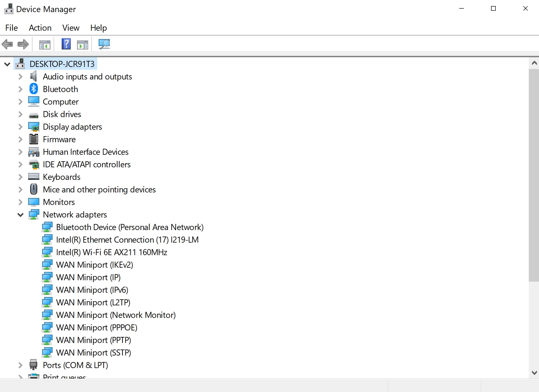
Task: Click the scrollbar down arrow
Action: (534, 373)
